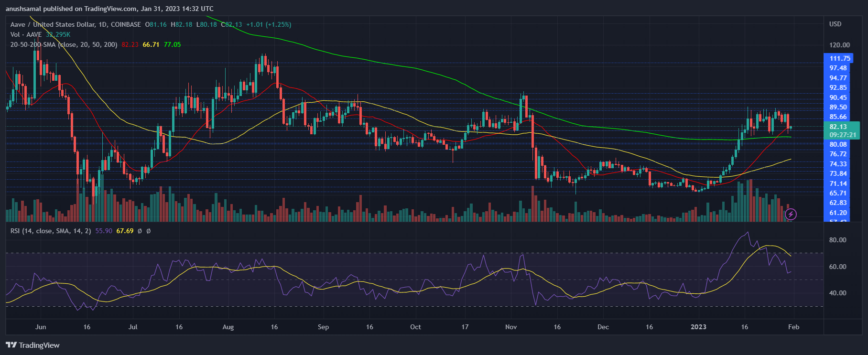This screenshot has height=355, width=868.
Task: Open the TradingView logo link
Action: click(x=33, y=345)
